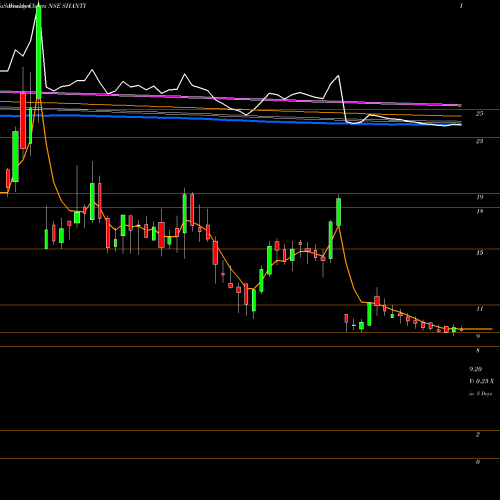
Task: Select the 0 price axis label
Action: tap(478, 462)
